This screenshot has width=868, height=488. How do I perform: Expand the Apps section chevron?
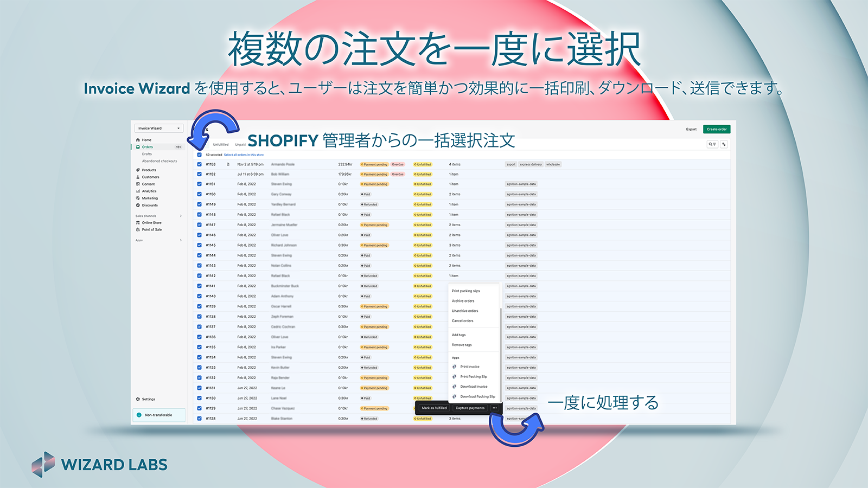[x=181, y=240]
